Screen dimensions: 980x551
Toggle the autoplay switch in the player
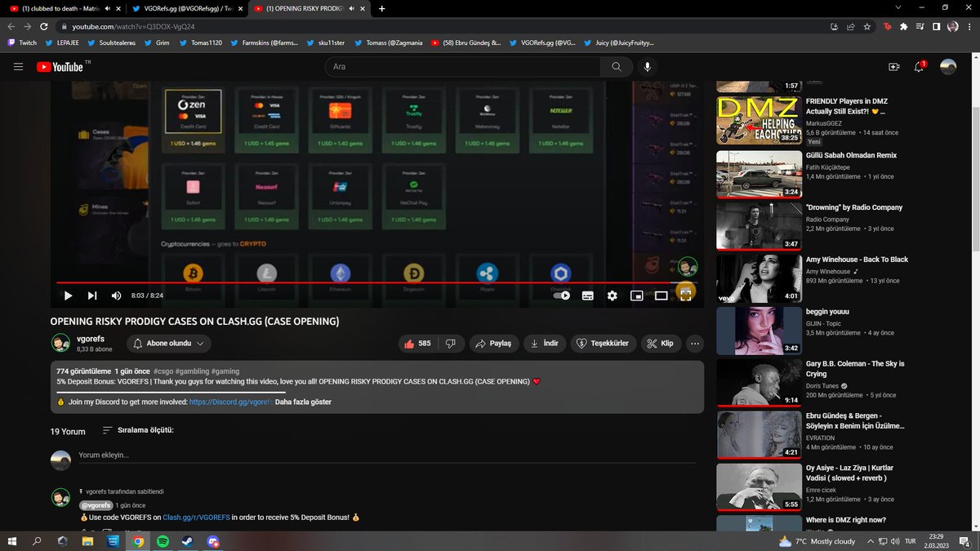[x=561, y=295]
